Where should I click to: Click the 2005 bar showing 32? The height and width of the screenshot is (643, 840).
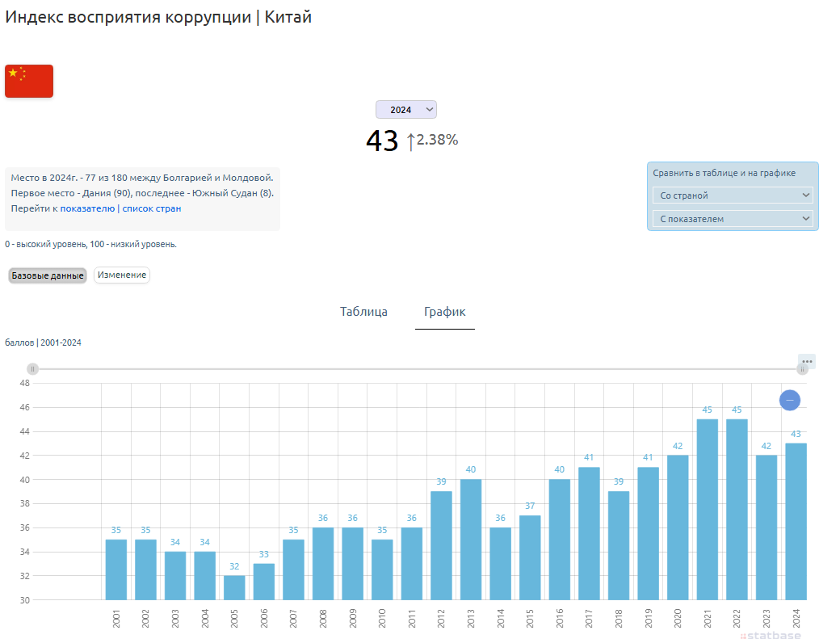coord(234,587)
